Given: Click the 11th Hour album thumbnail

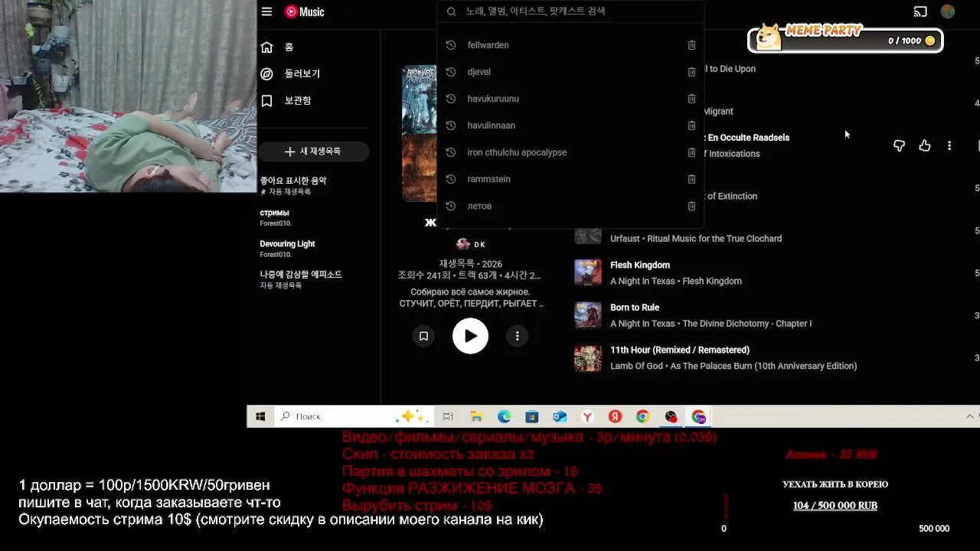Looking at the screenshot, I should click(588, 358).
